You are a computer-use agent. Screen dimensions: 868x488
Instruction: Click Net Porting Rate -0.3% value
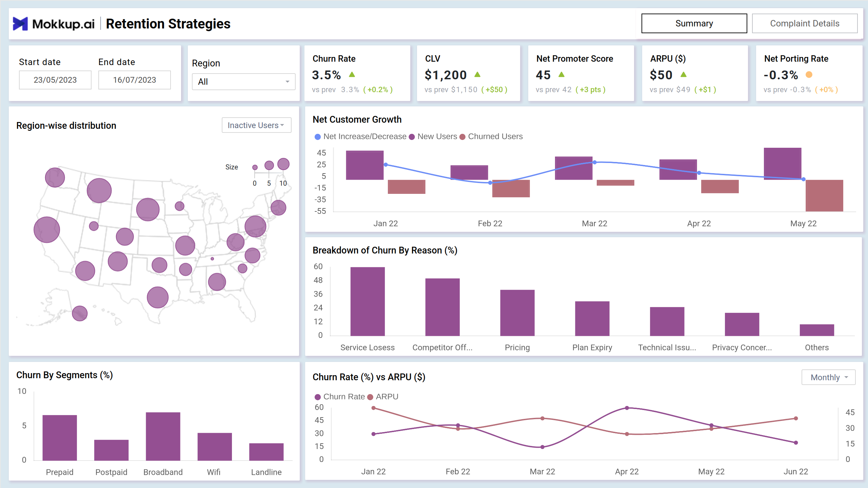pyautogui.click(x=781, y=75)
